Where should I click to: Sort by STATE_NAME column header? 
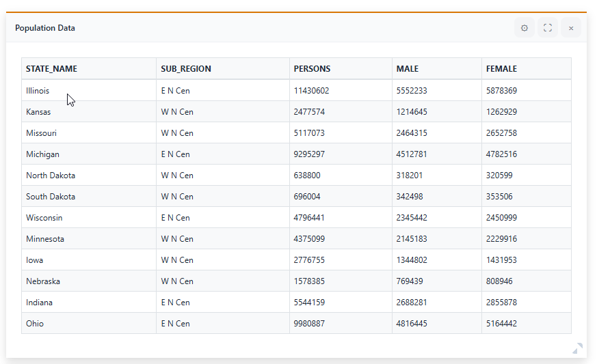(52, 69)
